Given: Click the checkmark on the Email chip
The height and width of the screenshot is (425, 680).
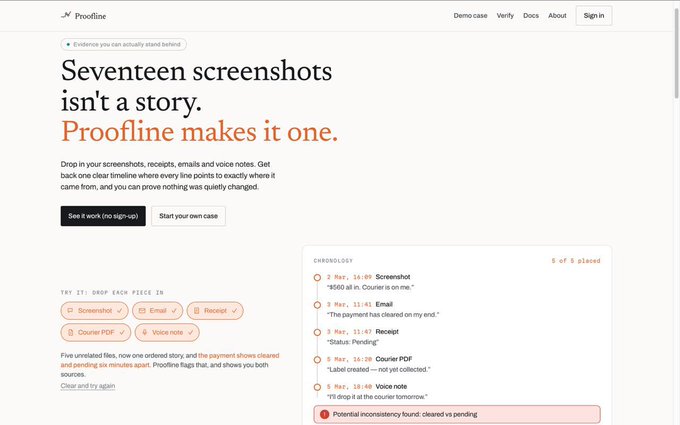Looking at the screenshot, I should pyautogui.click(x=174, y=311).
